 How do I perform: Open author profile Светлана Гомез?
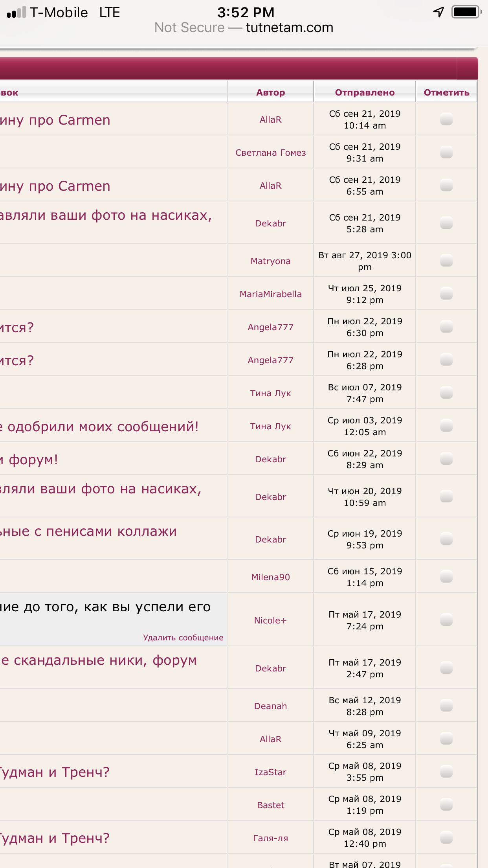[x=270, y=153]
